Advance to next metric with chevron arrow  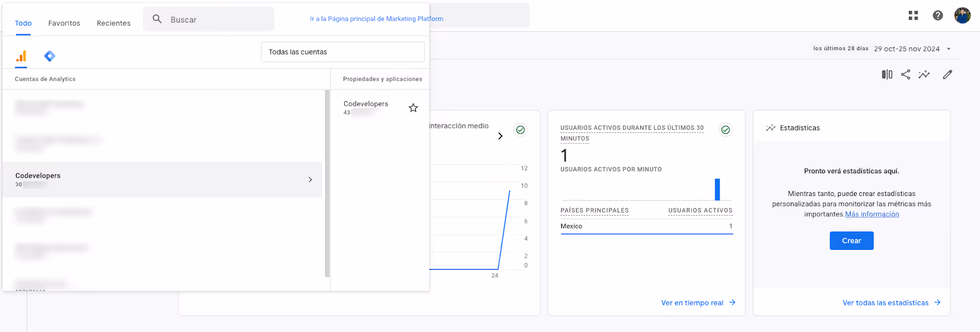point(500,136)
